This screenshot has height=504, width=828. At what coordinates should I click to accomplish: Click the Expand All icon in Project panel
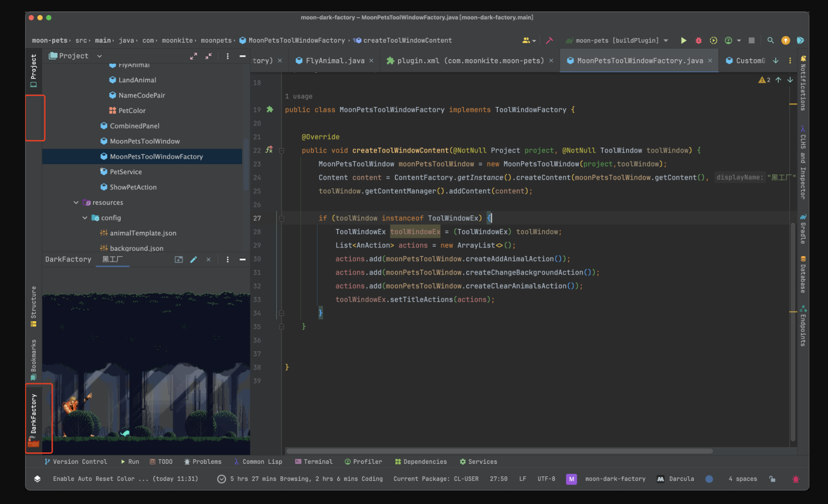(x=193, y=56)
